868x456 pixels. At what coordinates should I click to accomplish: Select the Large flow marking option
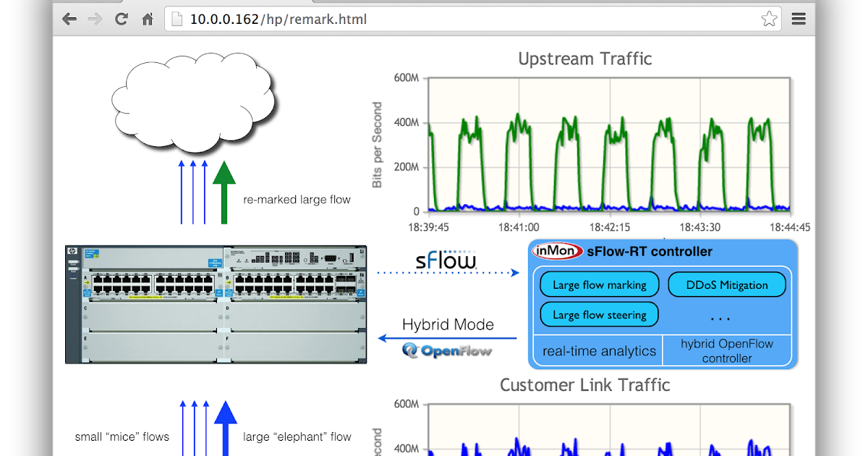(x=599, y=284)
